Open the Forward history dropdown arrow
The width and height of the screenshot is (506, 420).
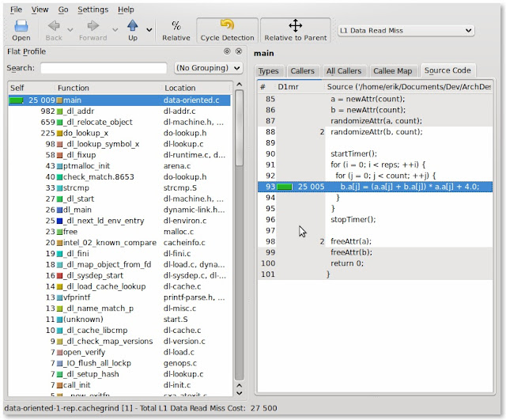pyautogui.click(x=115, y=30)
